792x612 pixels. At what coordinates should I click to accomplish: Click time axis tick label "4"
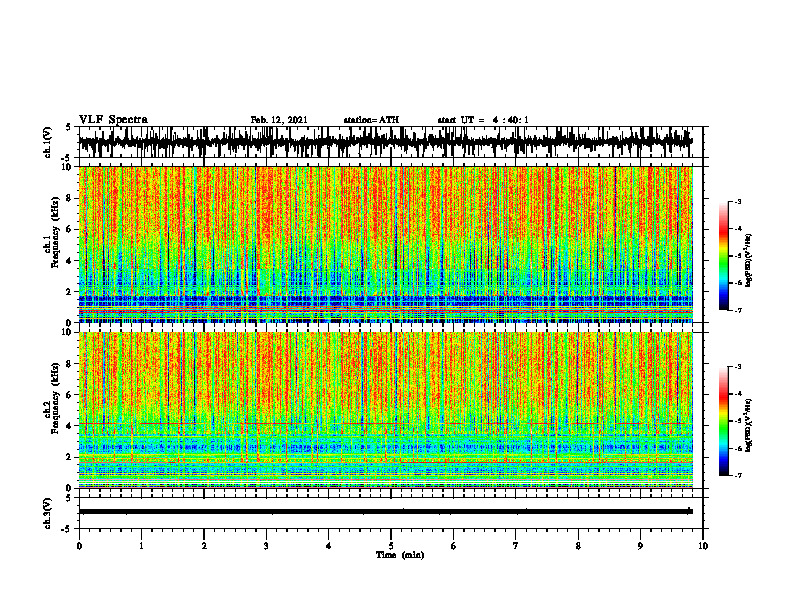[x=329, y=546]
